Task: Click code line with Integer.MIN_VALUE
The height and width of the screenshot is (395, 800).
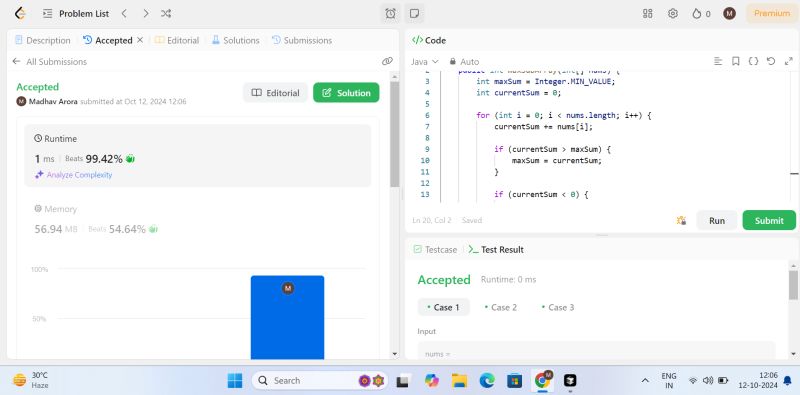Action: click(546, 81)
